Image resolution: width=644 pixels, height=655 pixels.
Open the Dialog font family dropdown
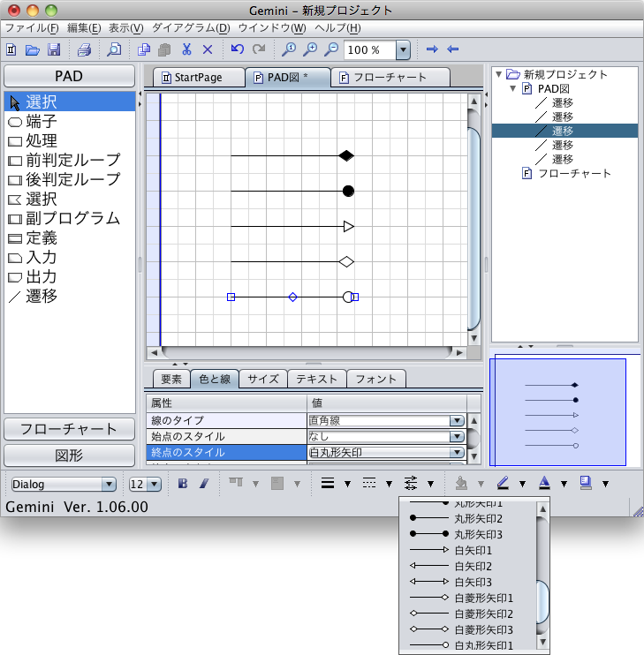click(x=109, y=484)
